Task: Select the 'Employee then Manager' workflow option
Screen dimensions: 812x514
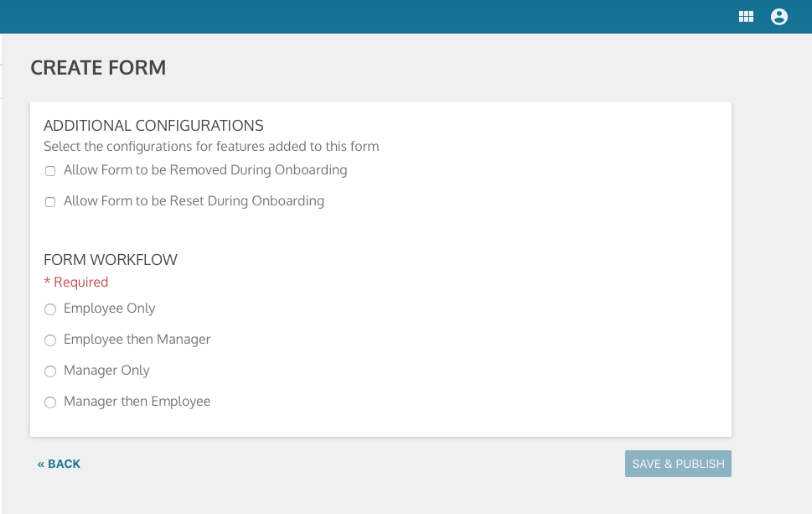Action: point(49,340)
